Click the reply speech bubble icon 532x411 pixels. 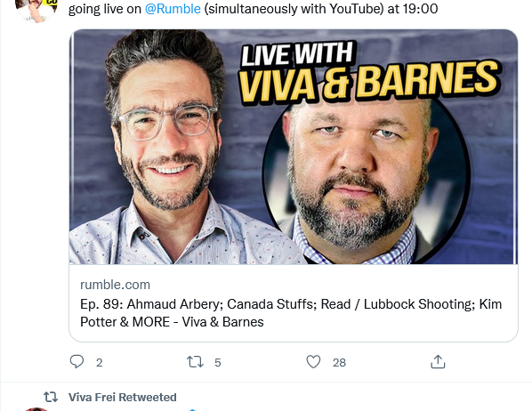tap(77, 362)
